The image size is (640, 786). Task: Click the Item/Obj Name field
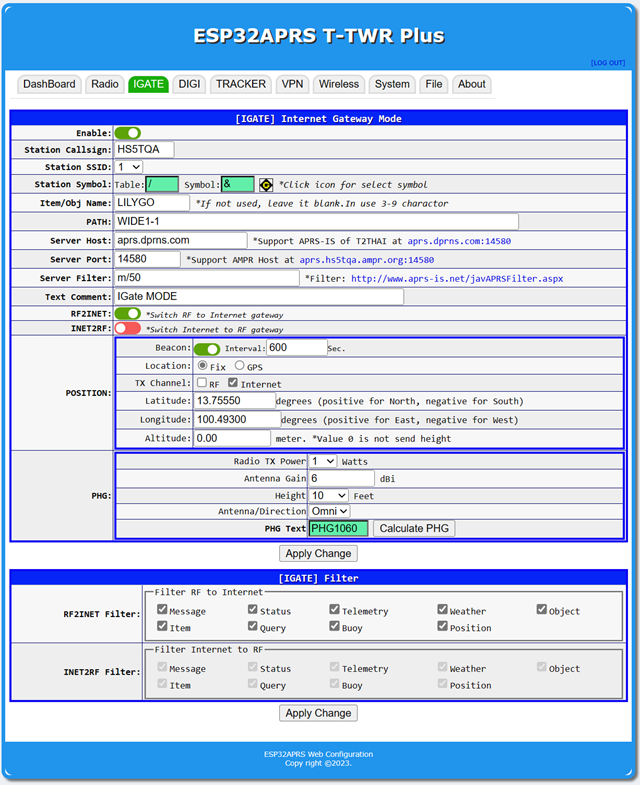152,203
